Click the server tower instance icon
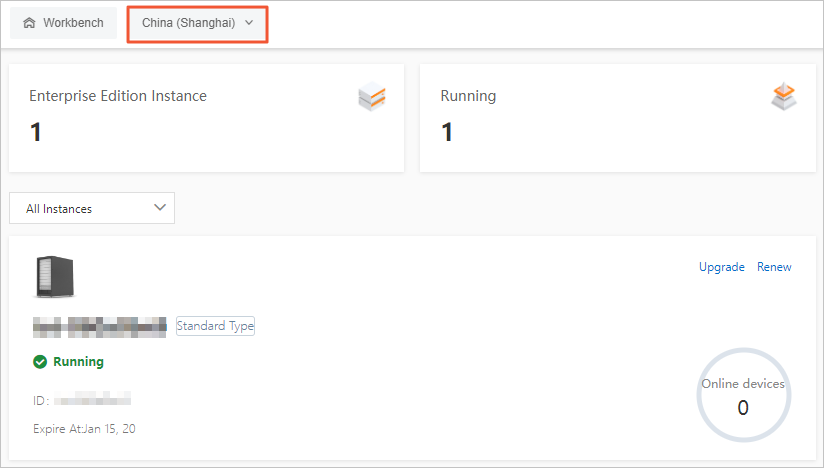This screenshot has width=824, height=468. [x=54, y=277]
